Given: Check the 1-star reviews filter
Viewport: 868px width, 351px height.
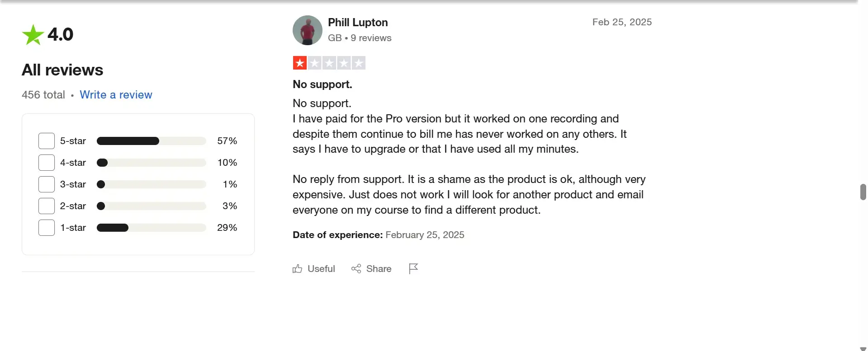Looking at the screenshot, I should pyautogui.click(x=46, y=227).
